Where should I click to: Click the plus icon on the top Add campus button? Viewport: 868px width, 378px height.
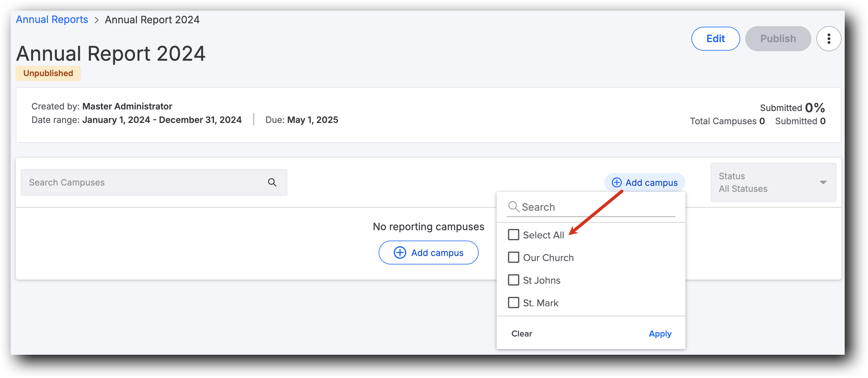pyautogui.click(x=617, y=182)
